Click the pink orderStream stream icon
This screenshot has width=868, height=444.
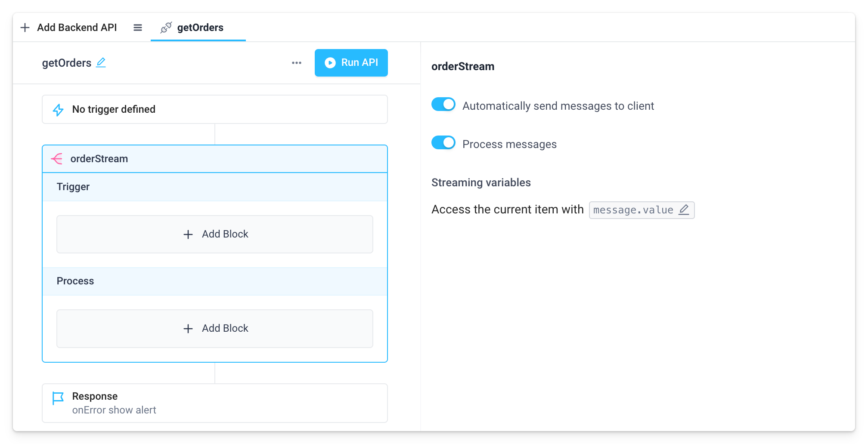[57, 159]
